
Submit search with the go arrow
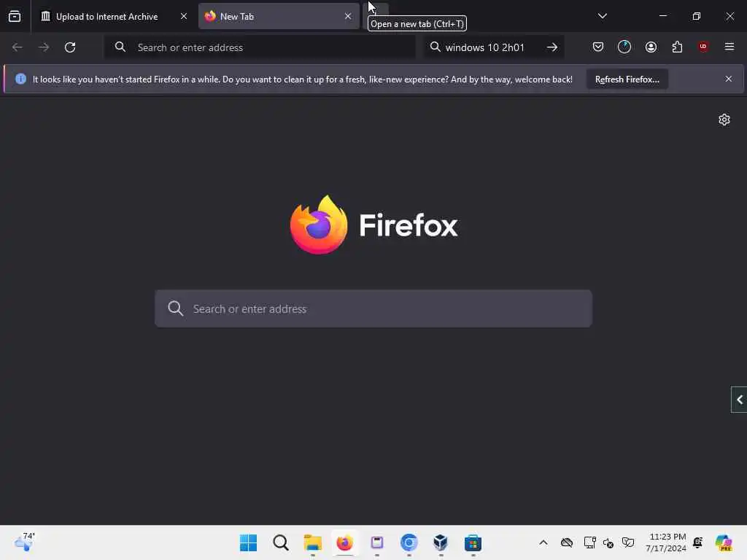point(552,47)
